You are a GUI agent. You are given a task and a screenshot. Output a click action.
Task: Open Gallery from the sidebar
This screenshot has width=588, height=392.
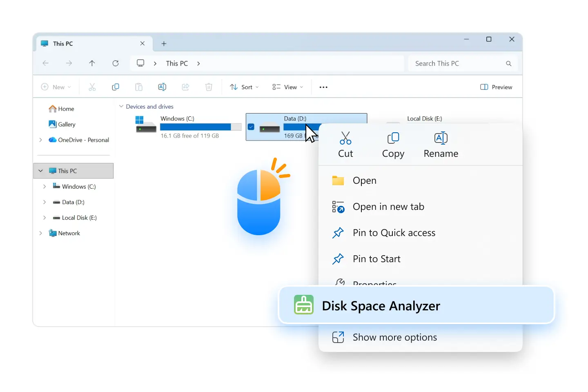coord(67,124)
